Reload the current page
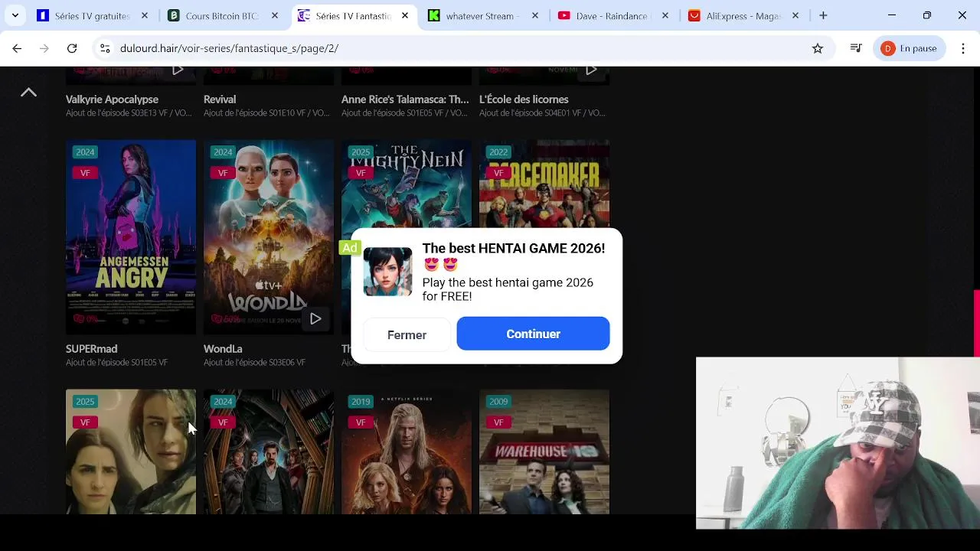This screenshot has width=980, height=551. [x=72, y=48]
